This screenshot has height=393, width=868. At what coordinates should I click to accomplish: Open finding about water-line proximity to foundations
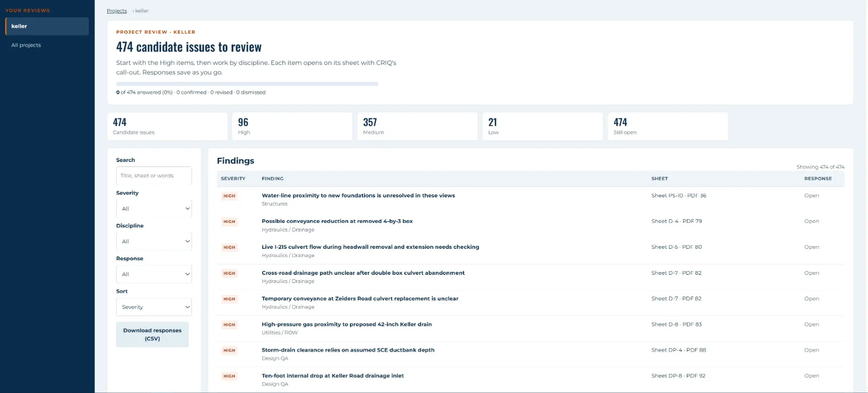(358, 196)
